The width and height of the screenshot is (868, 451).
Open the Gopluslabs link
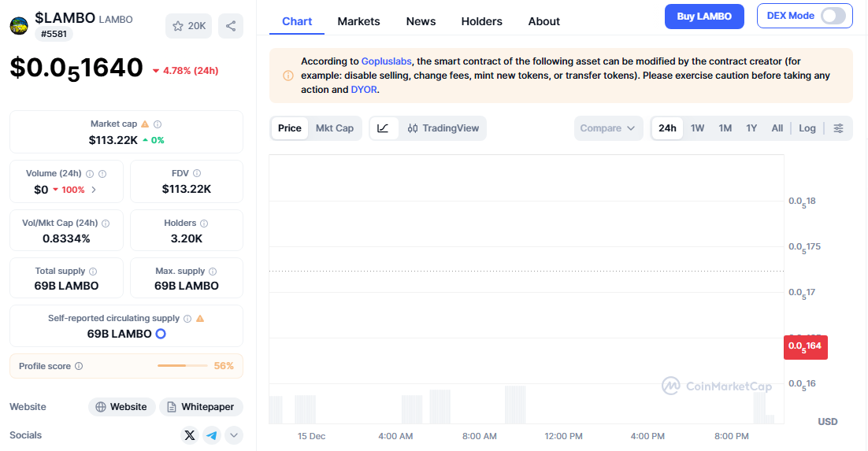pyautogui.click(x=387, y=61)
